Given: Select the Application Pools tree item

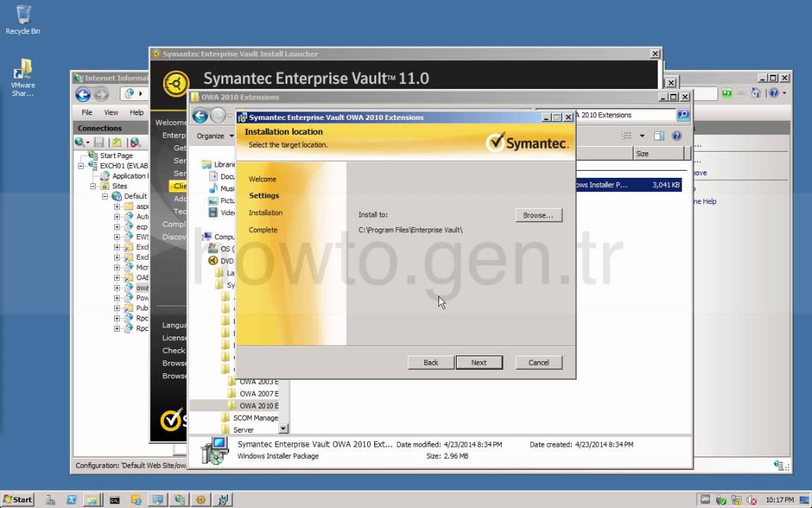Looking at the screenshot, I should pos(130,176).
